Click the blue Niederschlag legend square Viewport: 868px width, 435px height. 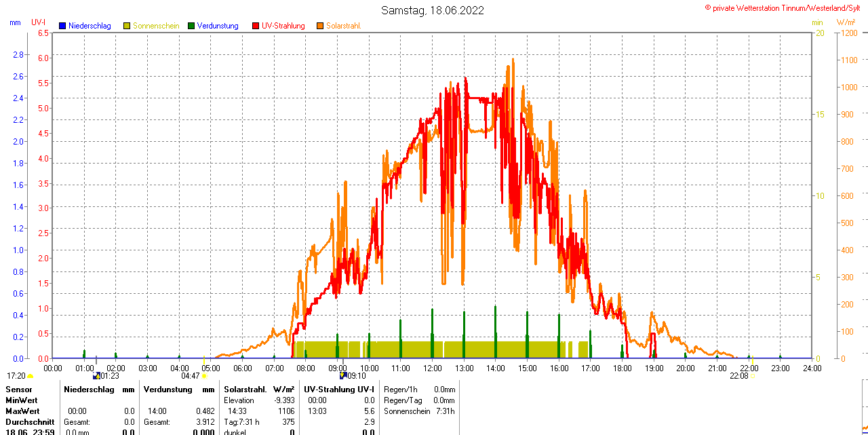[x=62, y=26]
